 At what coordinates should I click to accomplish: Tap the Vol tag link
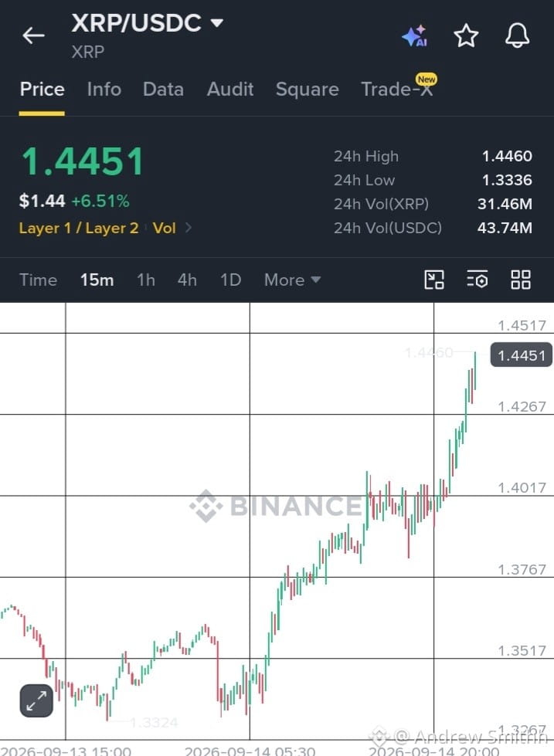click(164, 228)
